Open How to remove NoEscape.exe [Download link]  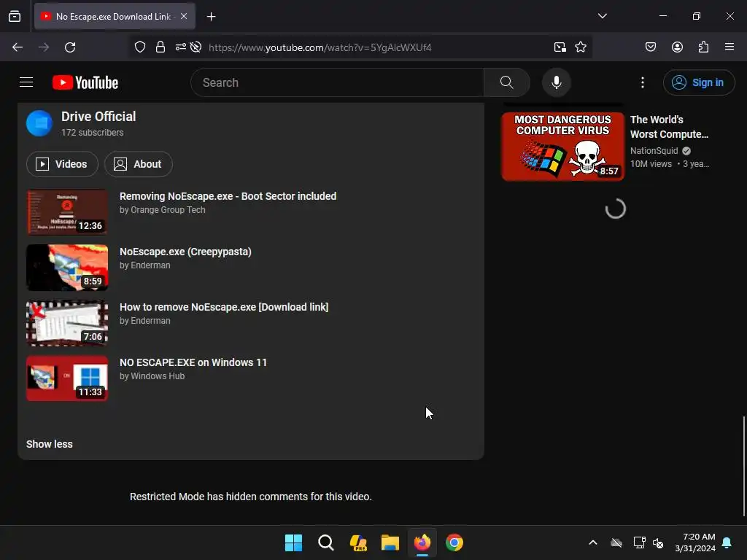coord(224,307)
